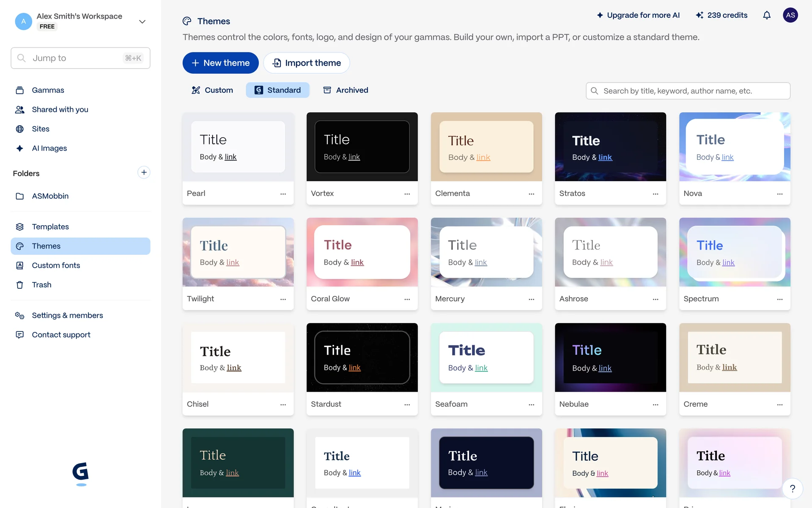Open the help question mark button
This screenshot has height=508, width=812.
[792, 489]
